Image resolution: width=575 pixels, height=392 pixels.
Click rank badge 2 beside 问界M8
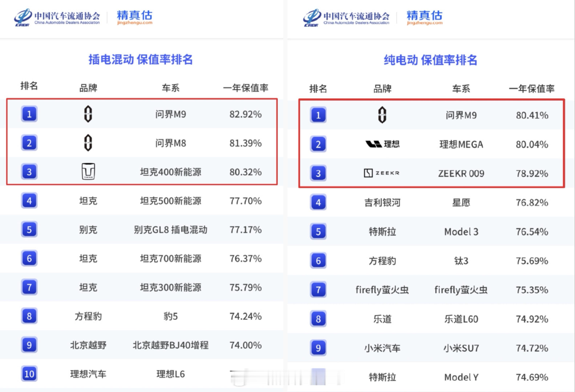(29, 143)
